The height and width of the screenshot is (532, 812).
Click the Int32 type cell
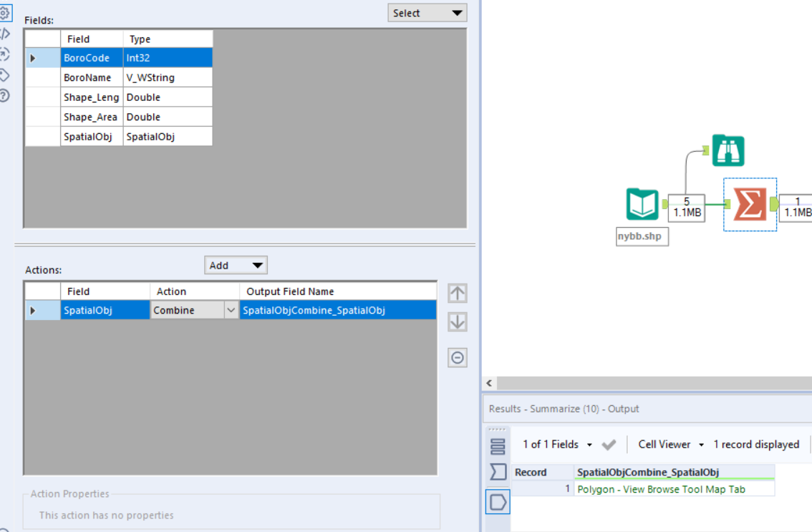point(168,58)
